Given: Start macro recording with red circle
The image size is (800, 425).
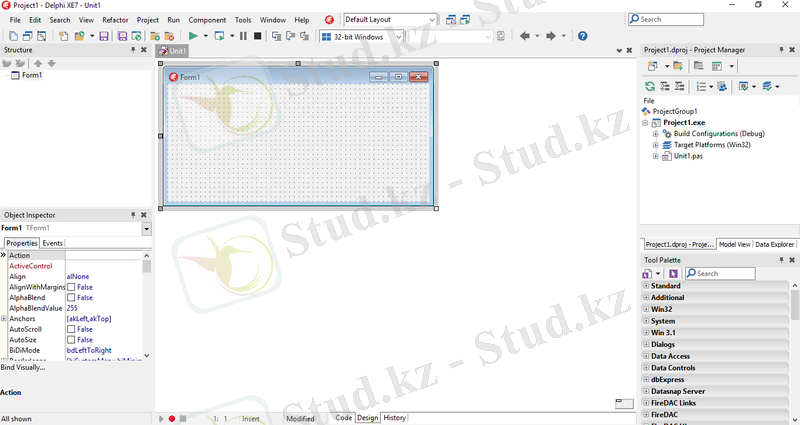Looking at the screenshot, I should click(172, 418).
